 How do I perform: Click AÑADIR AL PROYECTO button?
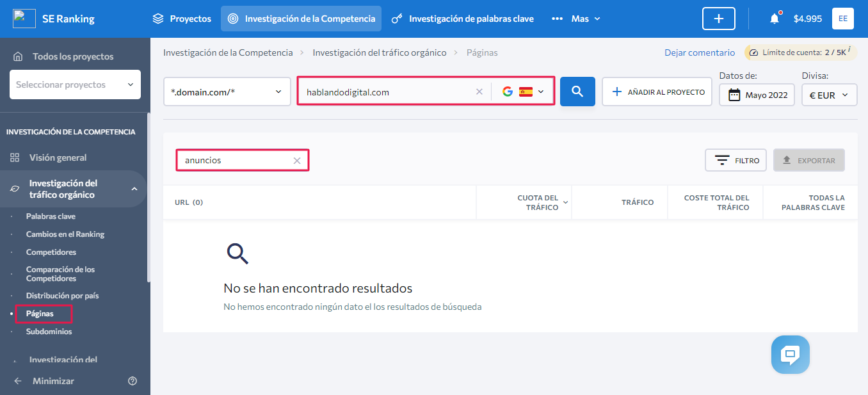[657, 92]
